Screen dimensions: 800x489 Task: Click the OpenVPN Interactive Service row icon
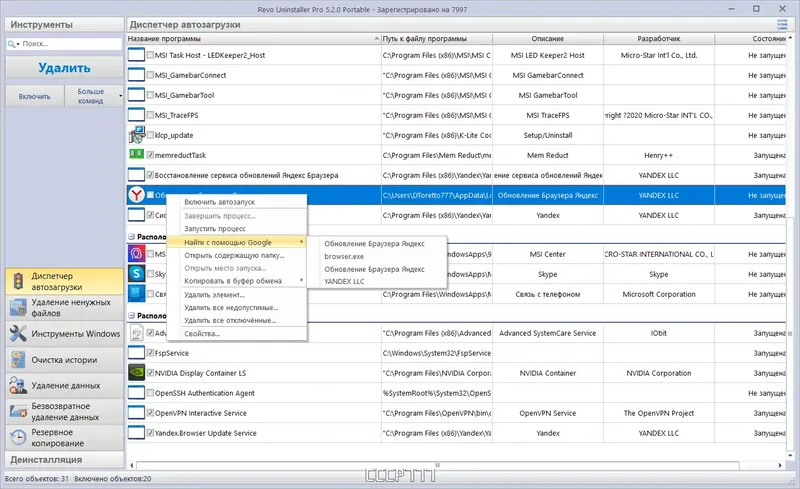[136, 413]
